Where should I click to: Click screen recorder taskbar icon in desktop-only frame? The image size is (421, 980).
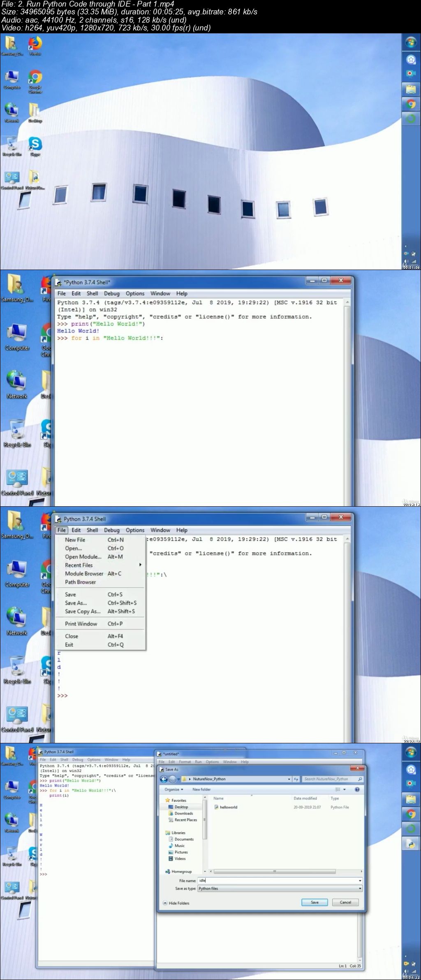click(x=411, y=73)
